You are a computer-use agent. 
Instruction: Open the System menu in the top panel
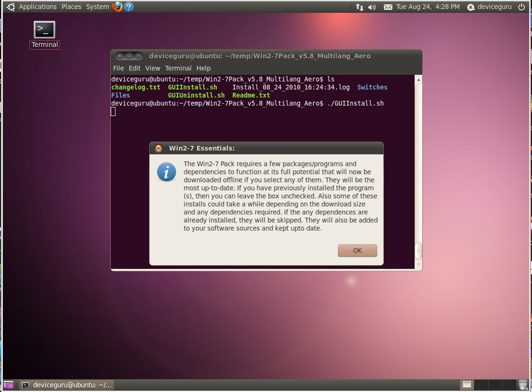click(x=98, y=7)
